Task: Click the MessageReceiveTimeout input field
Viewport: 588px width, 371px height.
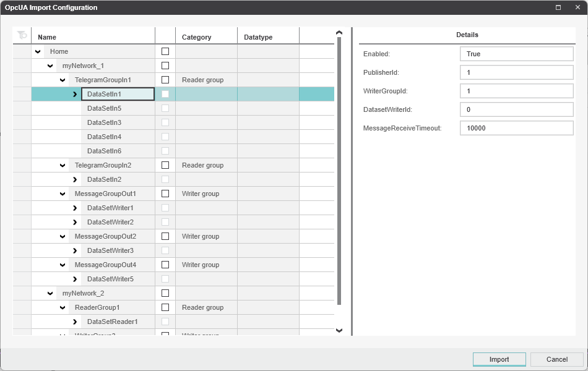Action: coord(516,128)
